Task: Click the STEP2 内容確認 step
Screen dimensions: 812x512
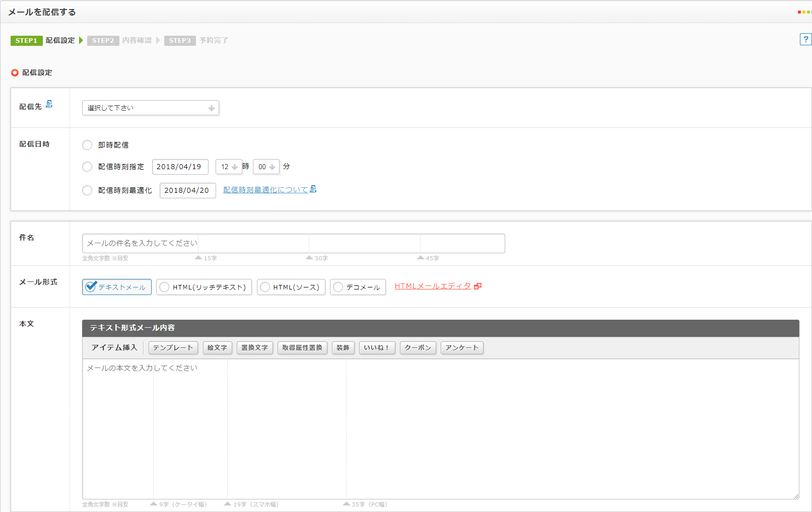Action: pyautogui.click(x=119, y=40)
